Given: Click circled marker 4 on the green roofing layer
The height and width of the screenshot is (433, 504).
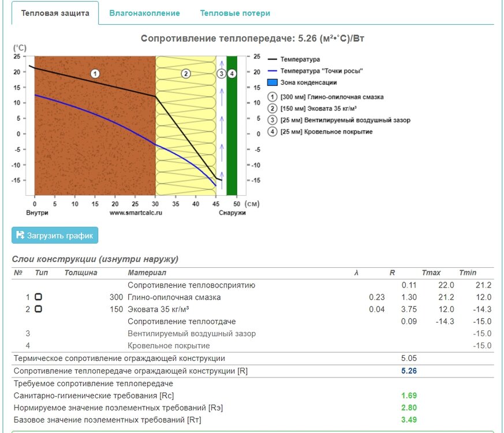Looking at the screenshot, I should (x=232, y=73).
